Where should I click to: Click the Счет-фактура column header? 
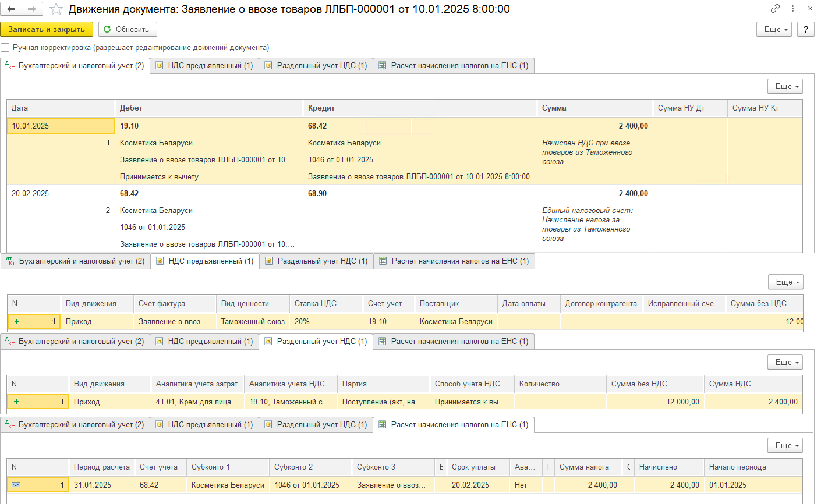(x=175, y=304)
